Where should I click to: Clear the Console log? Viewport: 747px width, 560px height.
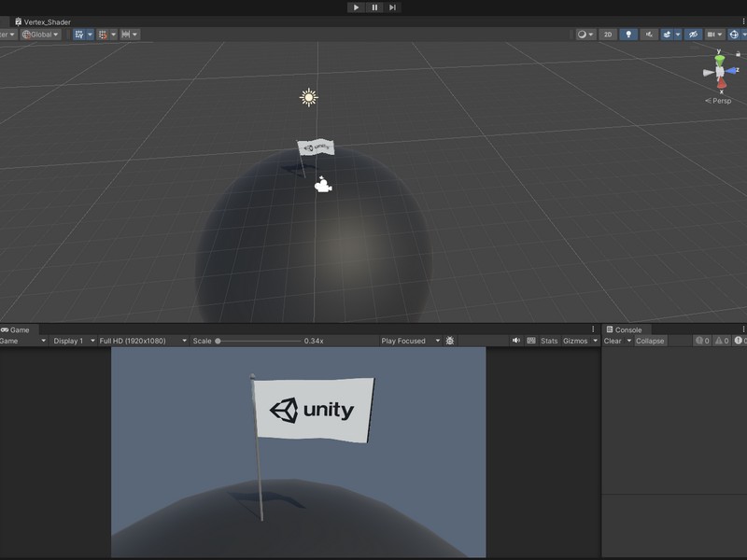(x=613, y=341)
